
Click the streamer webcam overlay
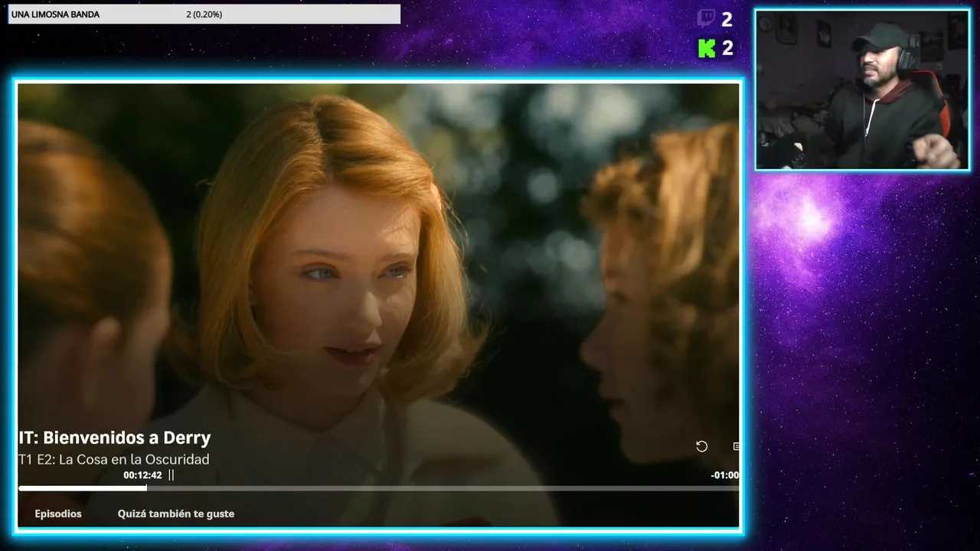point(863,90)
